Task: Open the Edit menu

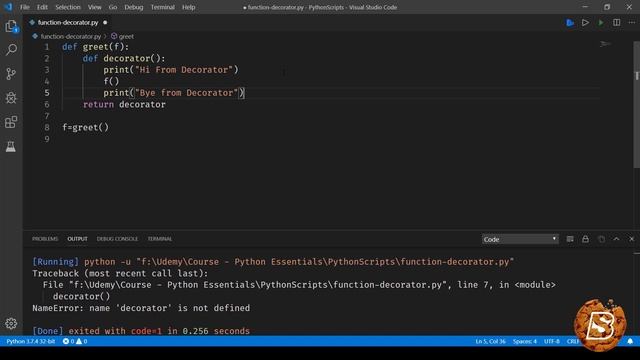Action: click(42, 7)
